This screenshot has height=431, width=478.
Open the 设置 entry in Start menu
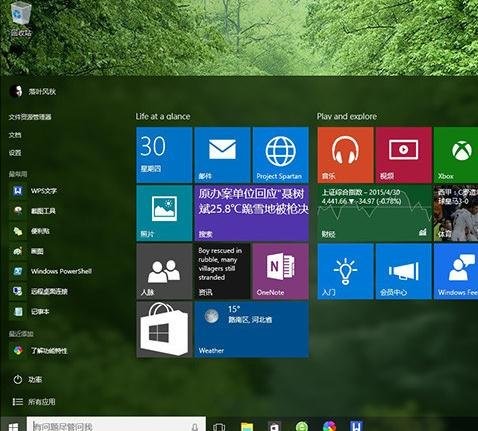[15, 153]
